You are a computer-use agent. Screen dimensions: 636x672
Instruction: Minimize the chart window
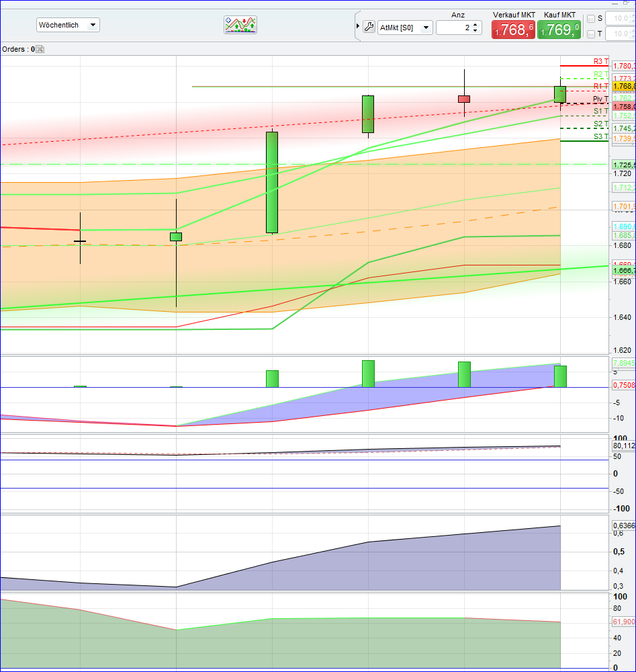coord(615,3)
